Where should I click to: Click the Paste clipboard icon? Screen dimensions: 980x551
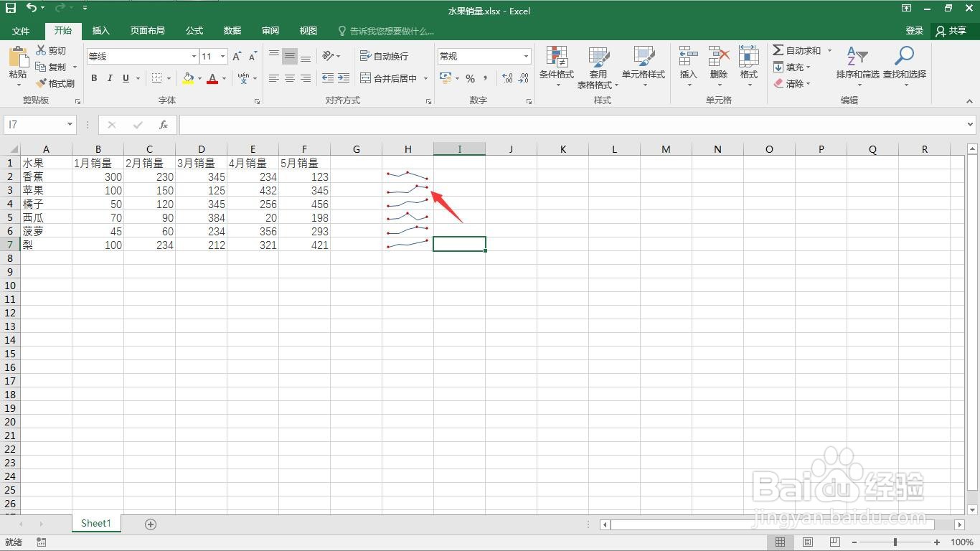point(18,58)
